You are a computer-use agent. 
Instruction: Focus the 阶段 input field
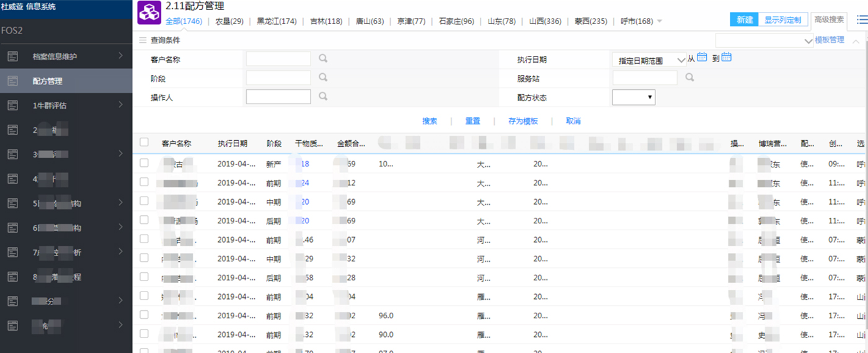278,78
